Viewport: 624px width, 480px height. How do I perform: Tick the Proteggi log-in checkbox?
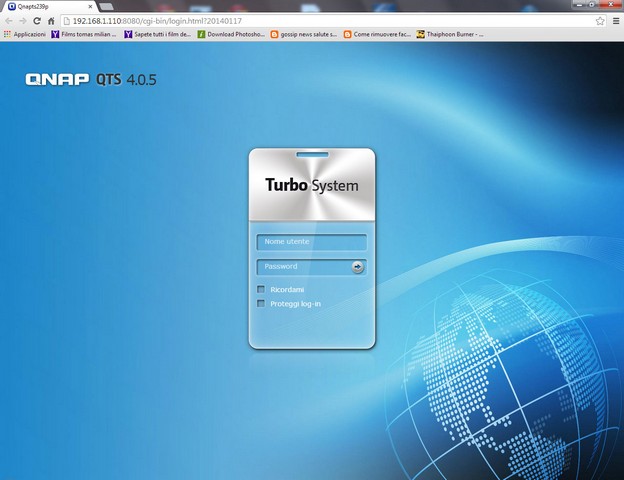[262, 303]
